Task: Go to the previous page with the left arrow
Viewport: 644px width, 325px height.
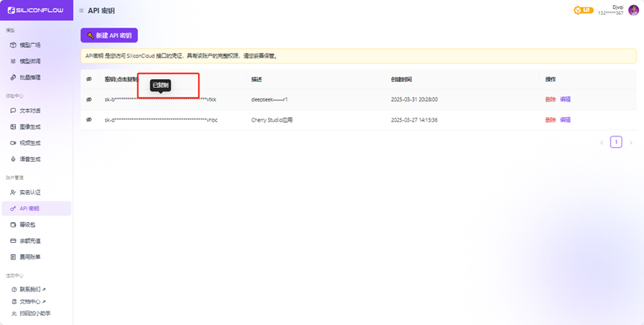Action: 602,142
